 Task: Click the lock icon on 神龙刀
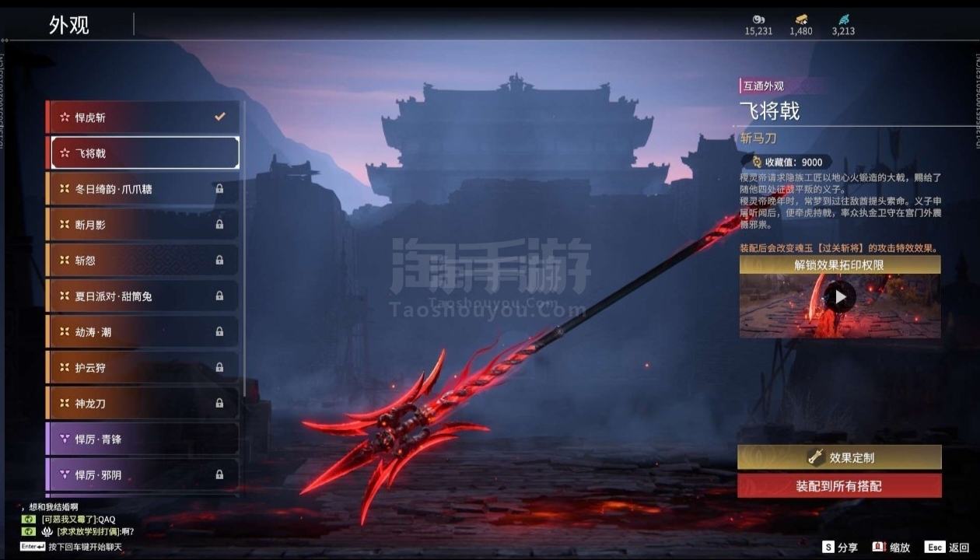pos(219,404)
